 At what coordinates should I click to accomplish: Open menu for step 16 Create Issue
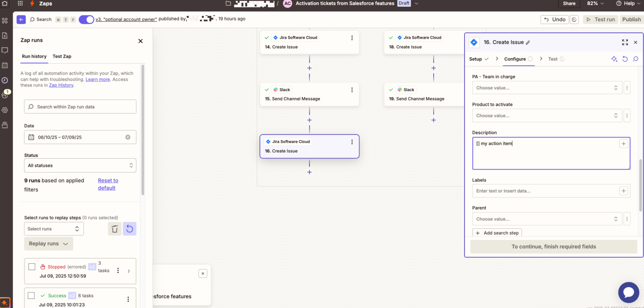click(x=352, y=142)
